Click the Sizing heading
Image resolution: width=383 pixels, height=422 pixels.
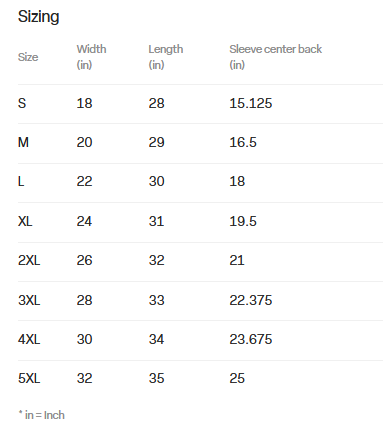tap(38, 17)
